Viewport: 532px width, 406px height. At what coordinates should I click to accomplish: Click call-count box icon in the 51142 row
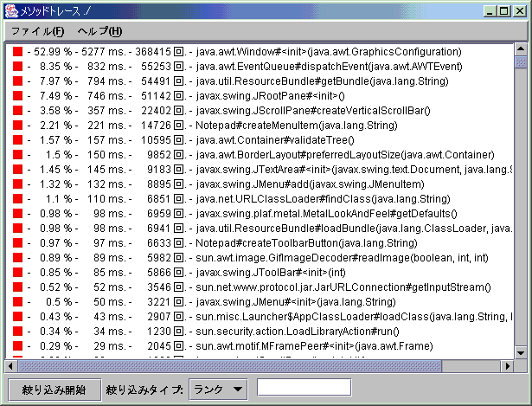pyautogui.click(x=178, y=96)
